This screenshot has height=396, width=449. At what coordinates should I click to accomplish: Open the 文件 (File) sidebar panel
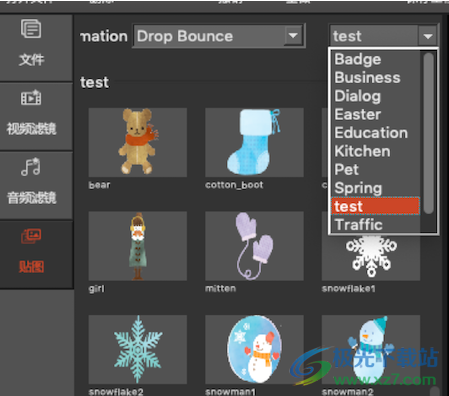(36, 47)
